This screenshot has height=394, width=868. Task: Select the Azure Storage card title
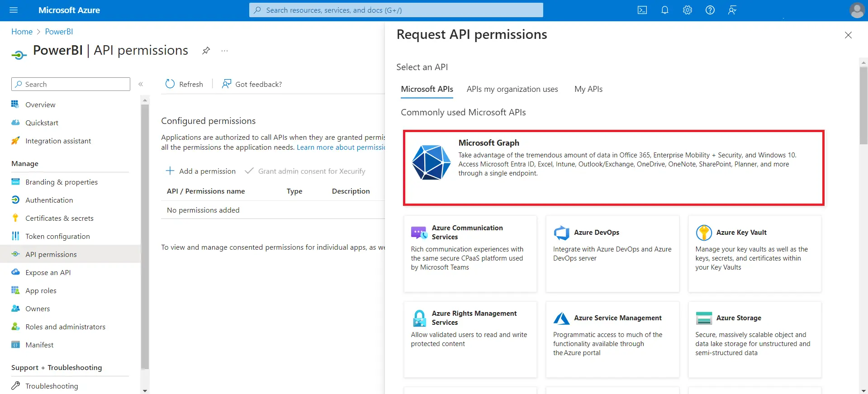pyautogui.click(x=739, y=318)
